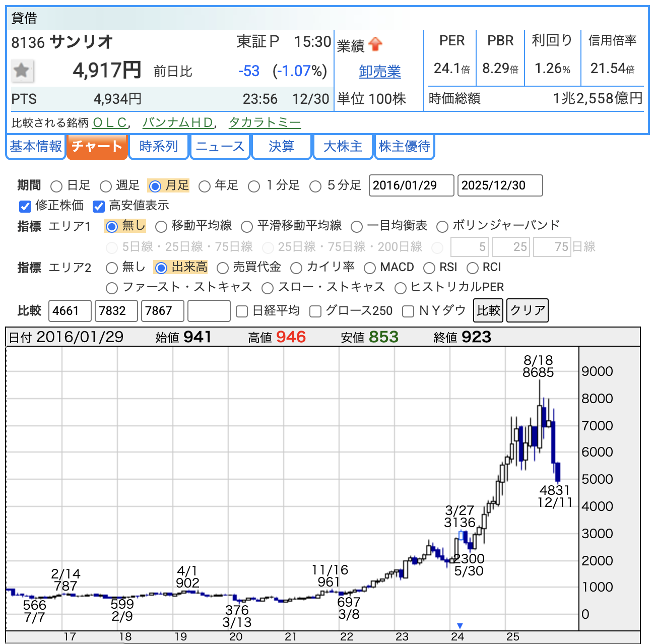The width and height of the screenshot is (655, 644).
Task: Select the 移動平均線 moving average option
Action: (161, 227)
